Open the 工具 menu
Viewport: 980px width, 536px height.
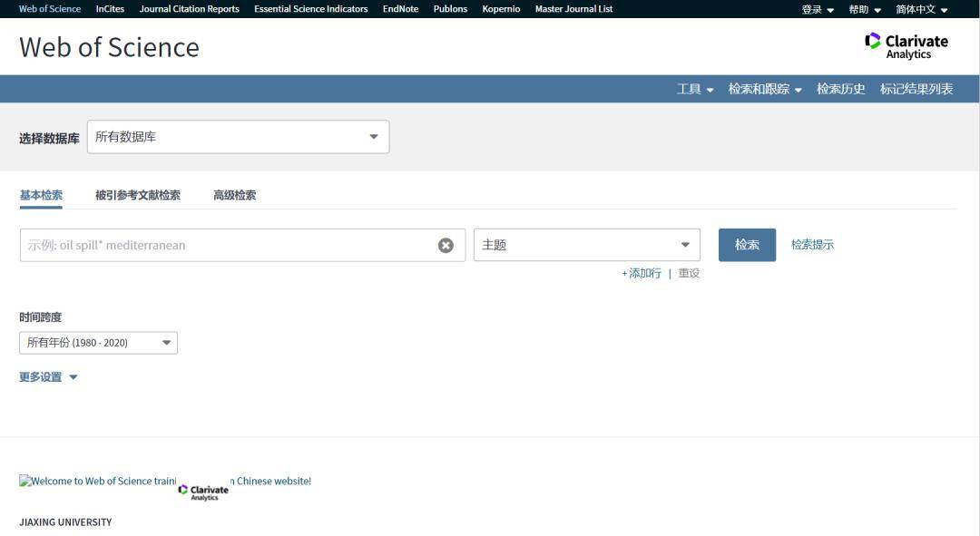click(695, 89)
